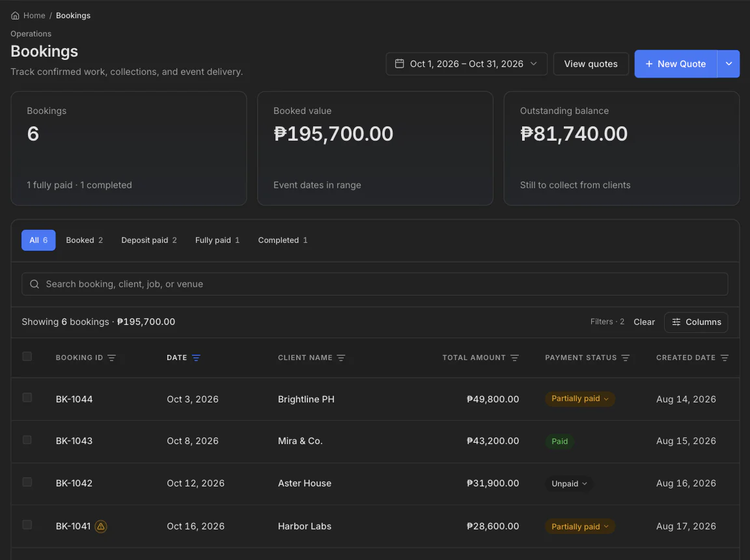The height and width of the screenshot is (560, 750).
Task: Switch to the Completed tab
Action: coord(283,240)
